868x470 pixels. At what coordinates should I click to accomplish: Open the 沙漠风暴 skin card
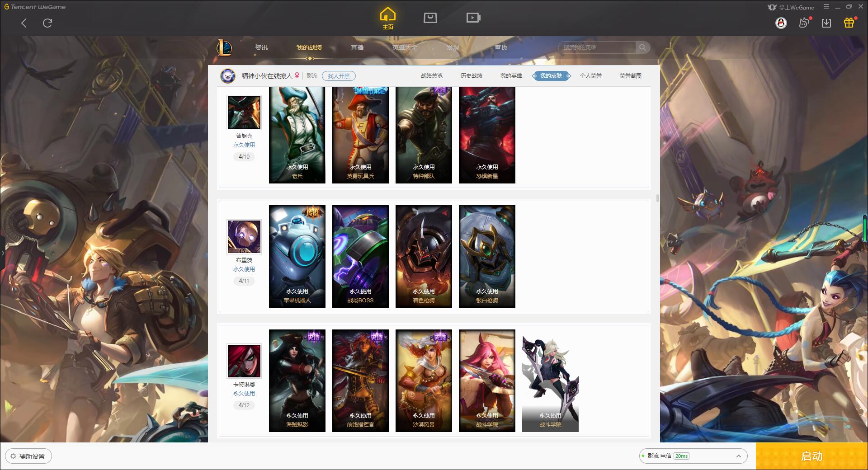pyautogui.click(x=424, y=381)
